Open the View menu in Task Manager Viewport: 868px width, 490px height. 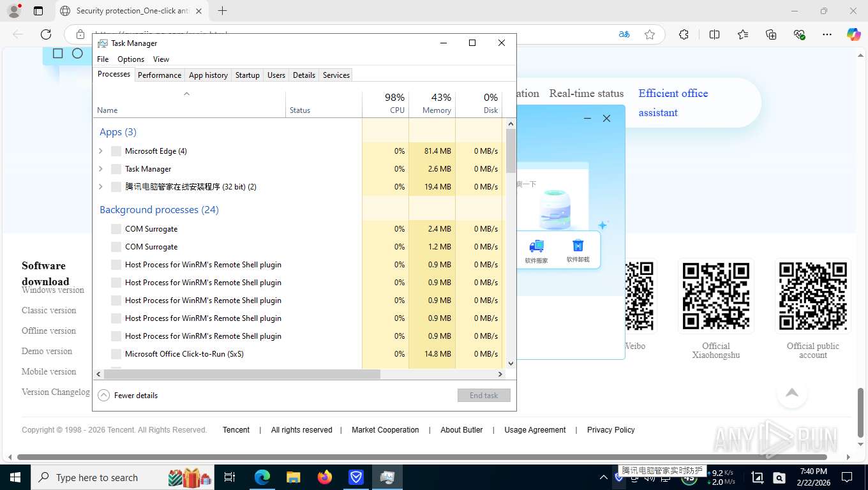click(161, 59)
